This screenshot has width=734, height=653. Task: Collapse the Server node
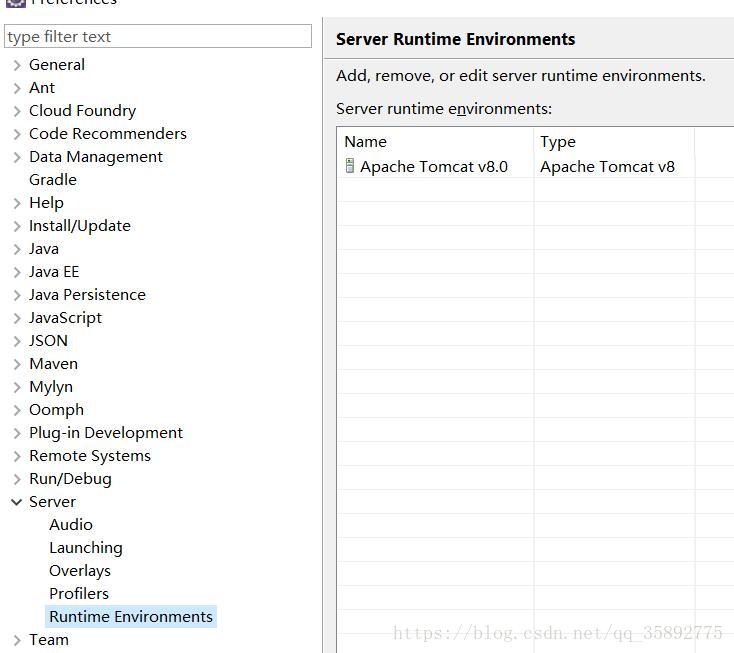(16, 502)
